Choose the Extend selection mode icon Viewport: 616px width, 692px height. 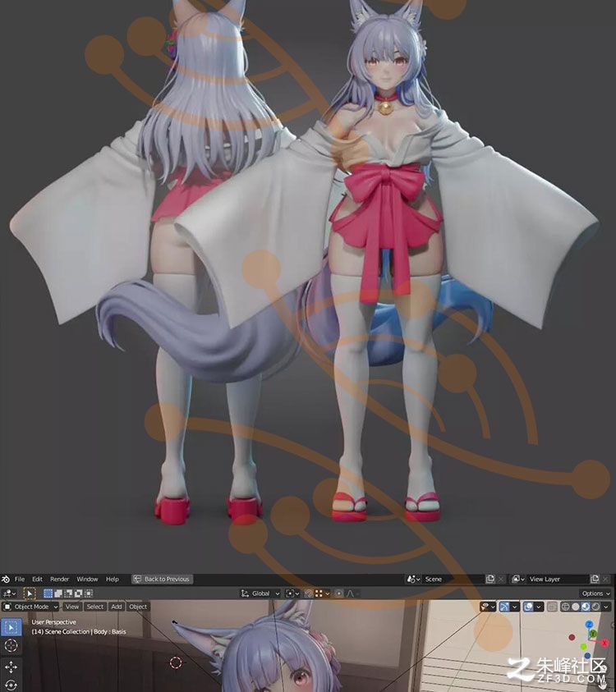click(x=58, y=593)
